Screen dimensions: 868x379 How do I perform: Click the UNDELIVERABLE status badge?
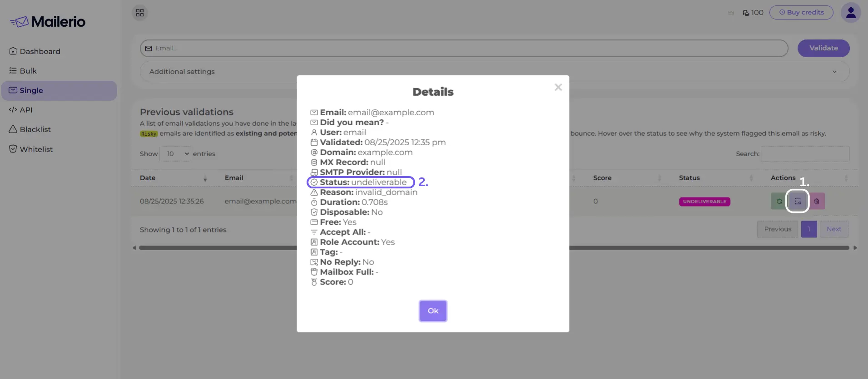pyautogui.click(x=704, y=202)
